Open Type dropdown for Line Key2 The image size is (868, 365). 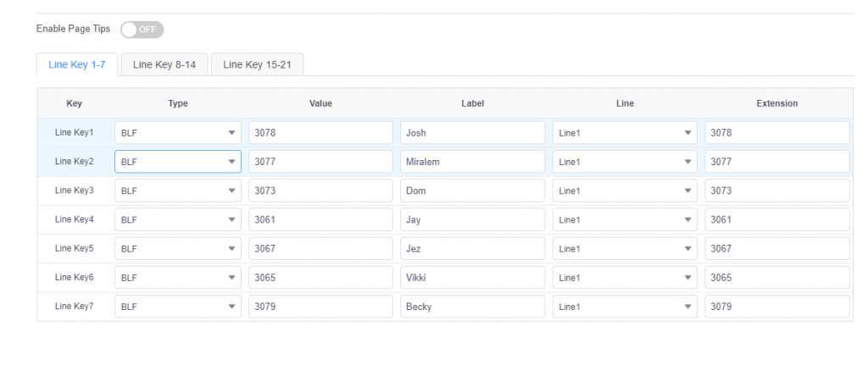(178, 162)
